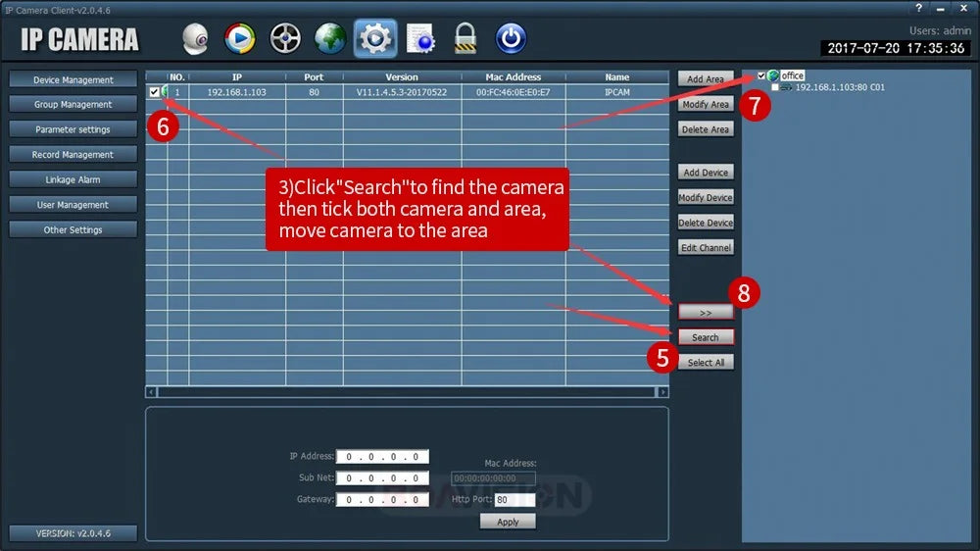Open the film reel record icon

click(285, 38)
